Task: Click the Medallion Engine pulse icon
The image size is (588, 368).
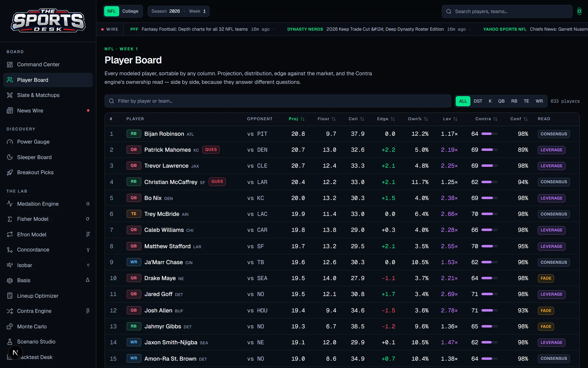Action: coord(10,204)
